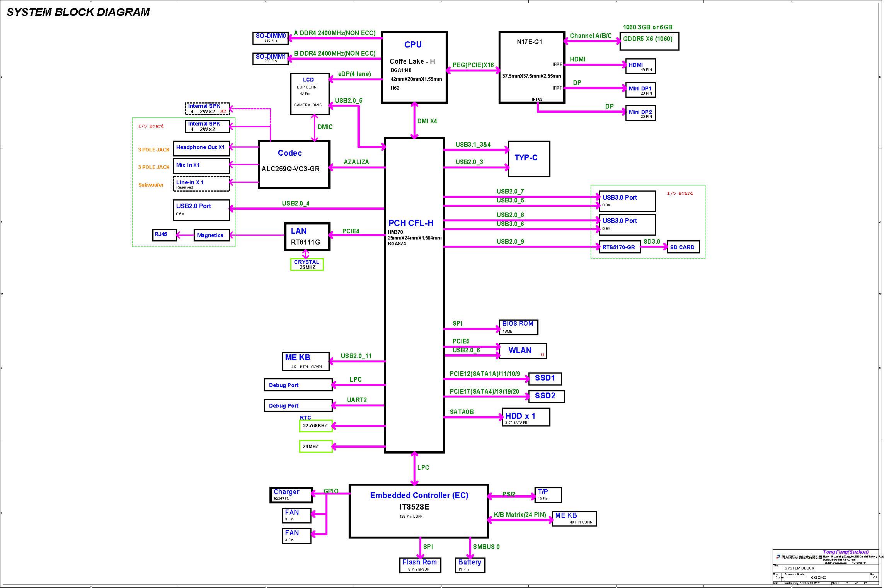This screenshot has height=588, width=889.
Task: Select the Mini DP1 connector box
Action: [640, 90]
